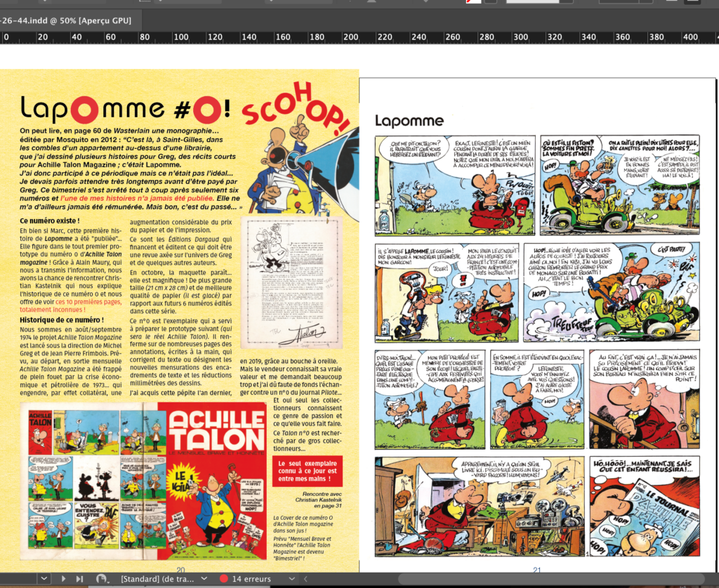The image size is (719, 588).
Task: Click the red preflight error indicator
Action: [224, 579]
